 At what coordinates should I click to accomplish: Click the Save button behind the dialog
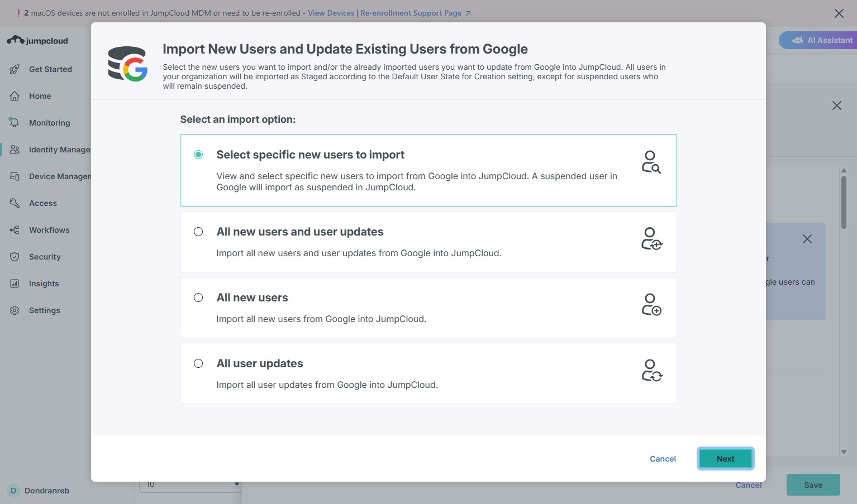(x=813, y=485)
